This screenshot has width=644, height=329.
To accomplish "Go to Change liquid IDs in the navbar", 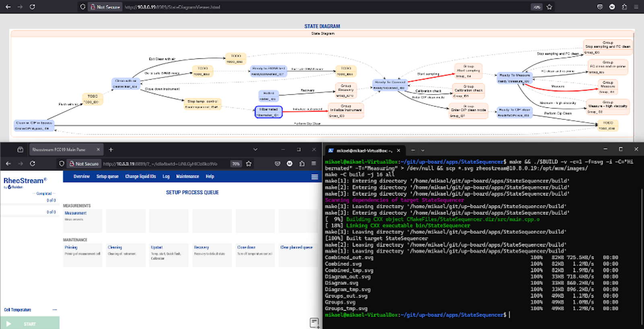I will point(140,177).
